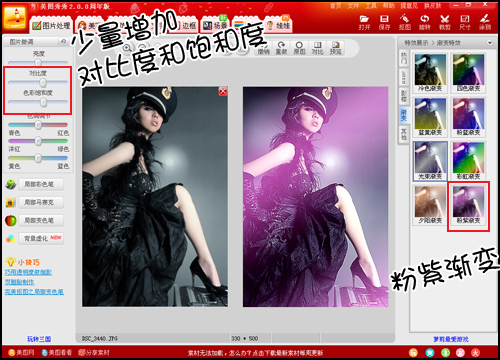
Task: Select the 涂鸦 doodle brush icon
Action: tap(485, 22)
